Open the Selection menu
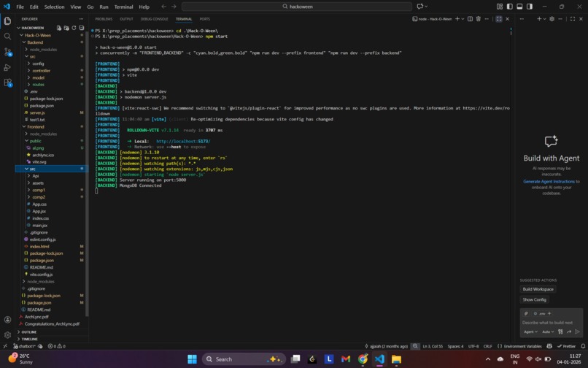Screen dimensions: 588x368 pos(55,7)
